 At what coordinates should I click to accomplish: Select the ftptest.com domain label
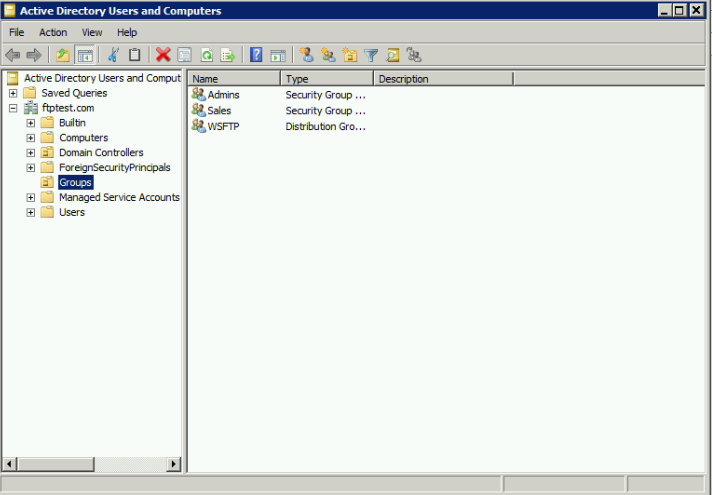[x=68, y=108]
